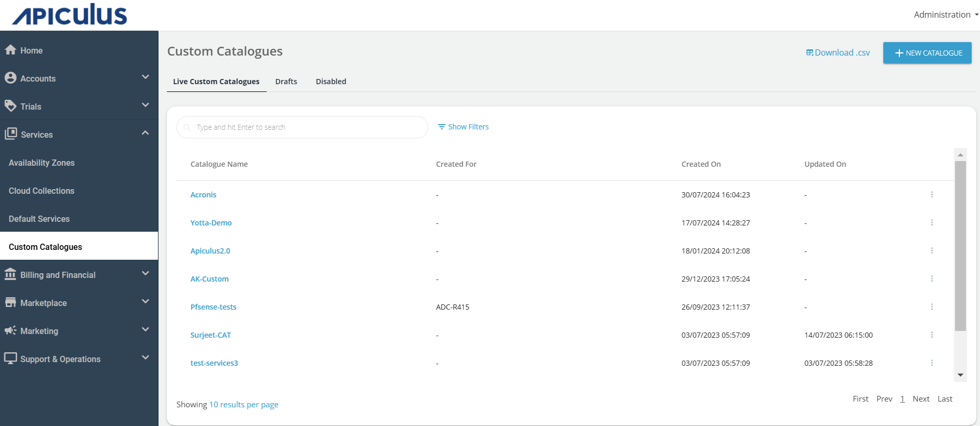Change the 10 results per page setting
The image size is (980, 426).
pyautogui.click(x=244, y=404)
